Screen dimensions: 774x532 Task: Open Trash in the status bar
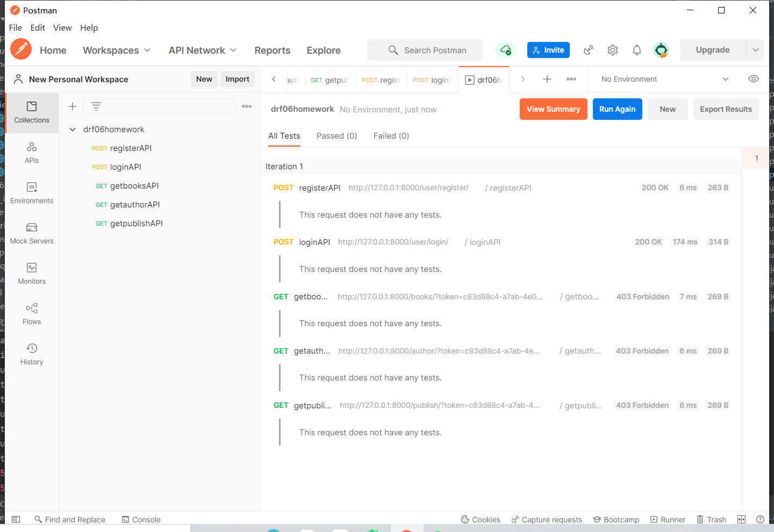[x=711, y=520]
